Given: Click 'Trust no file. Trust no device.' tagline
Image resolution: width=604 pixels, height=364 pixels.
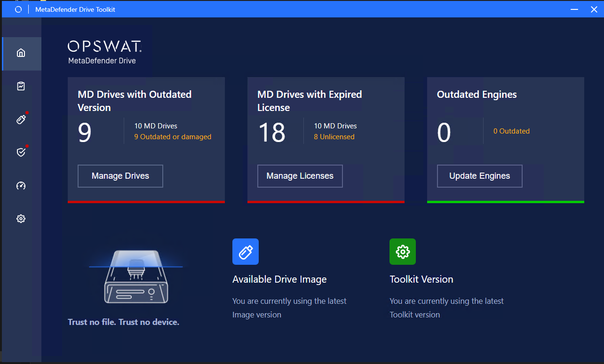Looking at the screenshot, I should pyautogui.click(x=124, y=322).
